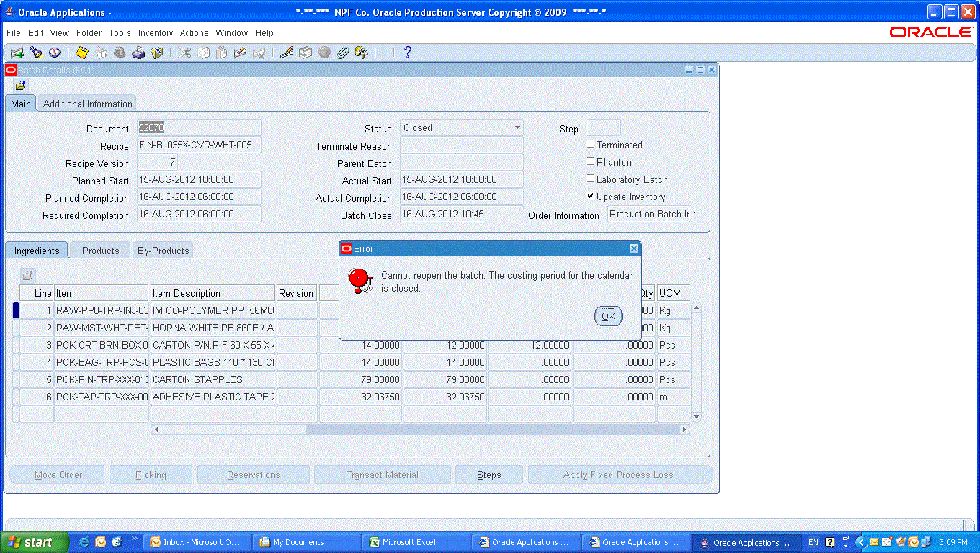Click the red bell error icon
980x553 pixels.
click(360, 281)
